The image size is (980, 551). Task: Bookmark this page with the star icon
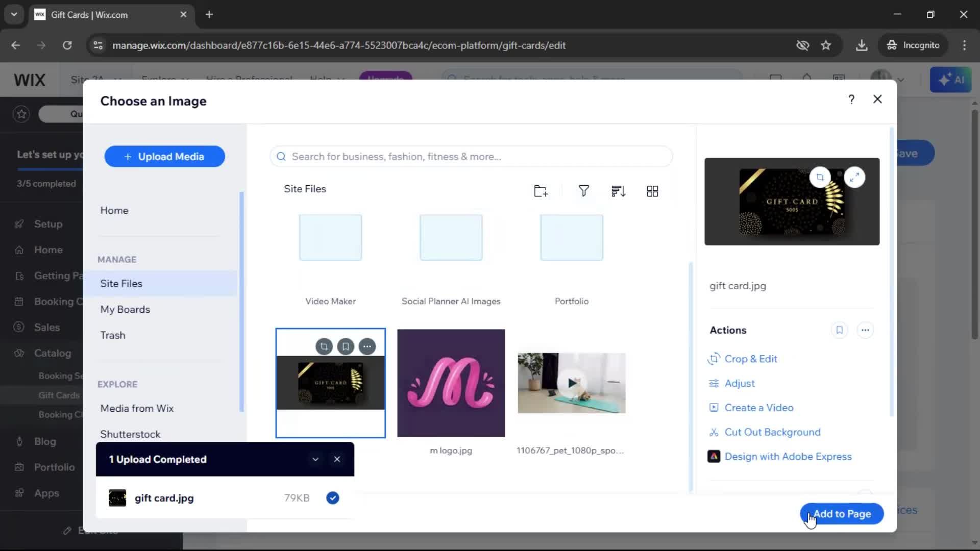coord(826,45)
